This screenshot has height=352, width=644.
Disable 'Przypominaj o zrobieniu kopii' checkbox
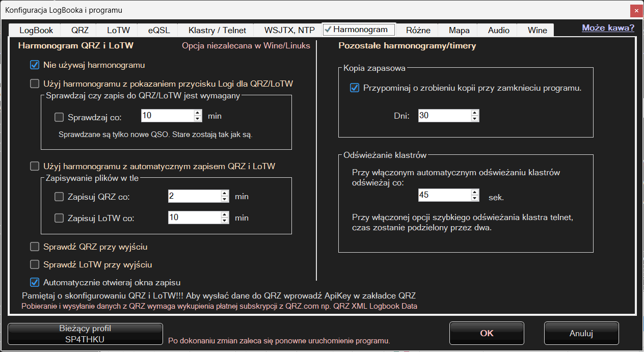point(355,88)
